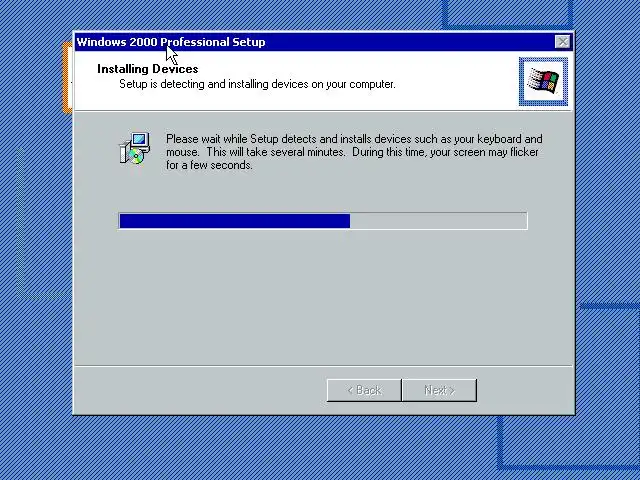Click the computer and CD setup icon

point(135,148)
